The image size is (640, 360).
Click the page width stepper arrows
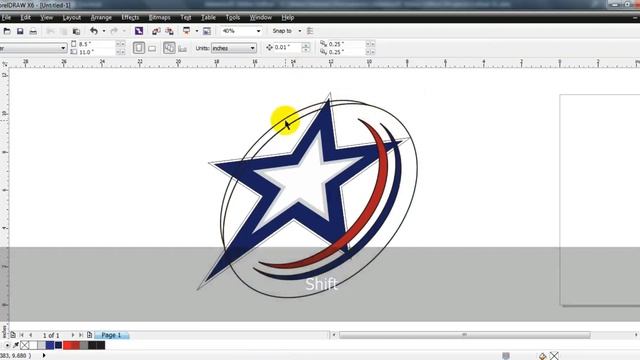coord(121,44)
